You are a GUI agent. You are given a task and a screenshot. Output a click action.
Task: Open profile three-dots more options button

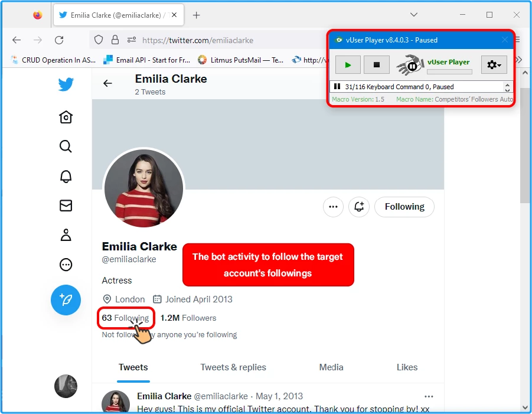pyautogui.click(x=333, y=207)
